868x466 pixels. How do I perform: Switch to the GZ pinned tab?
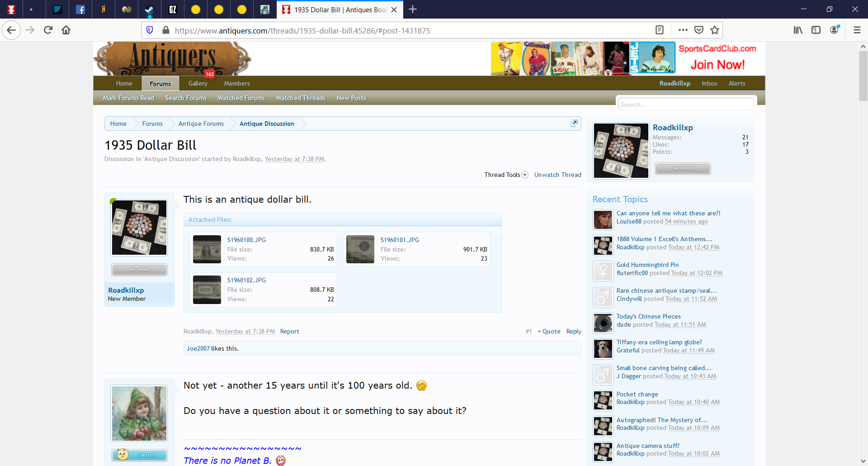pos(172,10)
